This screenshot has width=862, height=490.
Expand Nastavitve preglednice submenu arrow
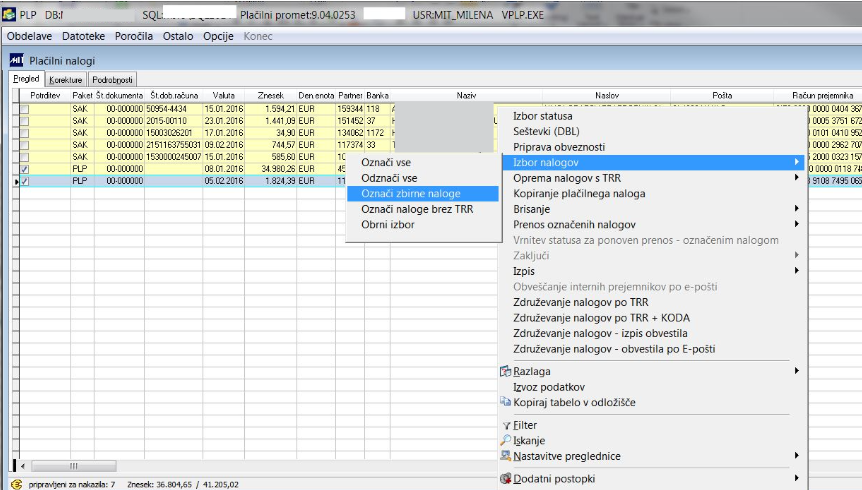coord(796,456)
